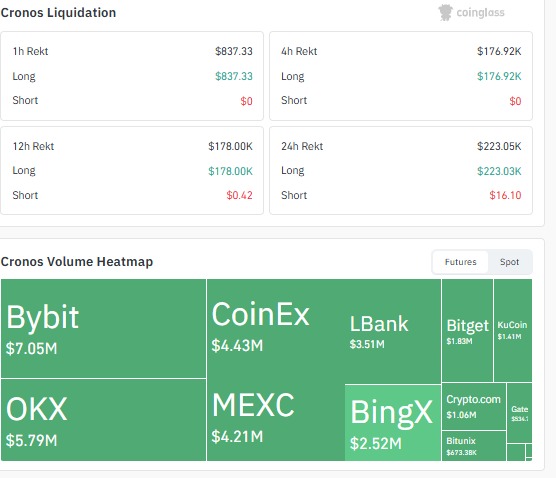This screenshot has width=556, height=478.
Task: Click the KuCoin volume tile
Action: [513, 330]
